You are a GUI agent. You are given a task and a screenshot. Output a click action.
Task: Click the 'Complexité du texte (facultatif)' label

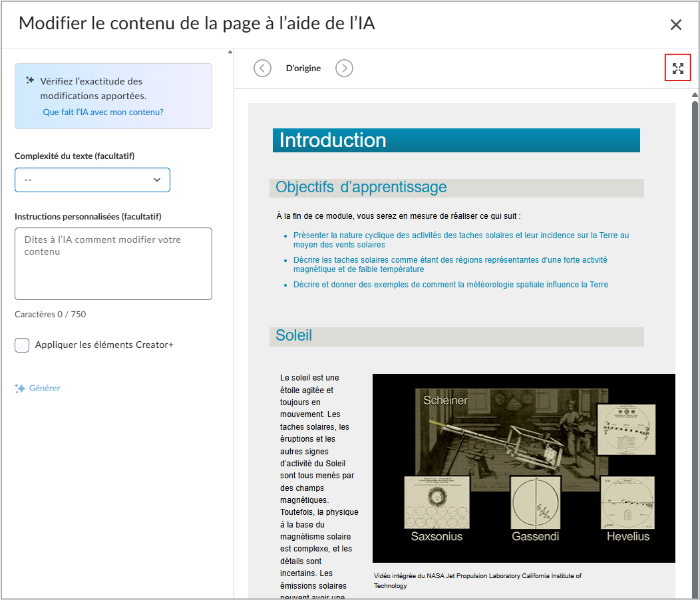75,156
